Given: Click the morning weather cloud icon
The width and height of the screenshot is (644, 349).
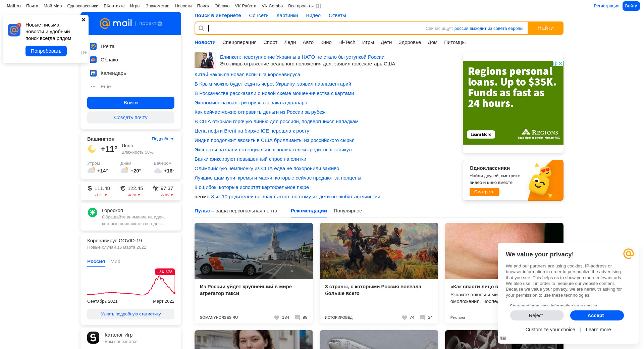Looking at the screenshot, I should 91,170.
